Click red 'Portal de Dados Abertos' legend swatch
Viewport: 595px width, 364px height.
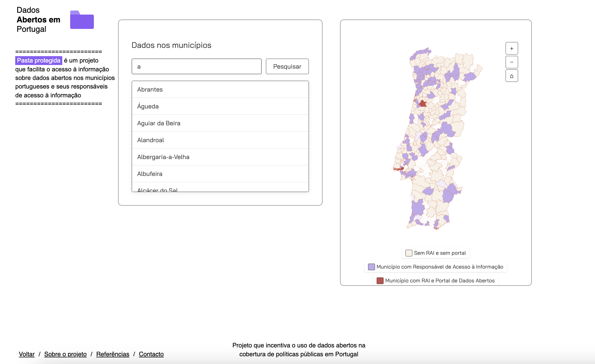[x=380, y=281]
